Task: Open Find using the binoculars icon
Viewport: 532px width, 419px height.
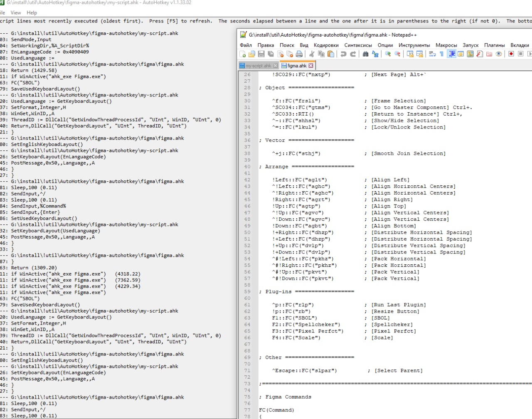Action: (x=365, y=54)
